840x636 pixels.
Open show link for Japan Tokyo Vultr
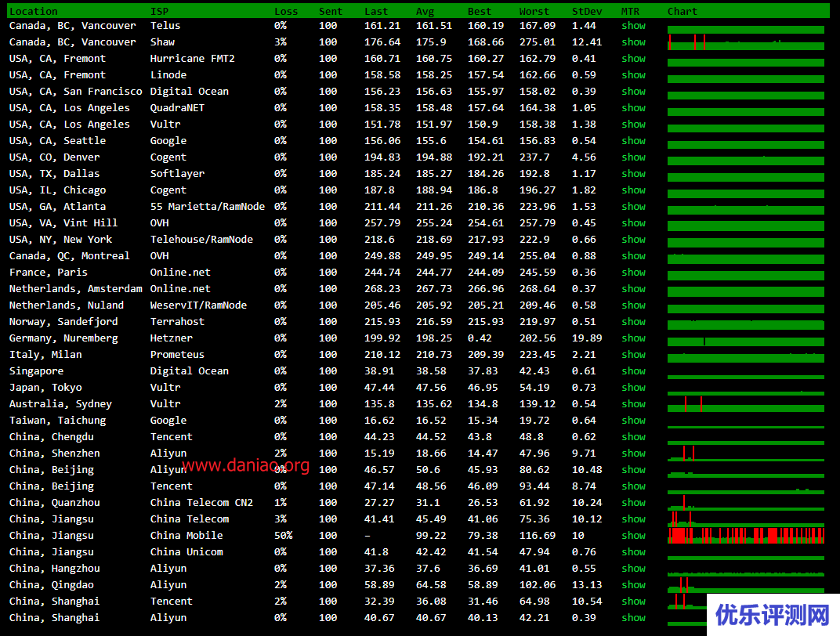[x=633, y=388]
